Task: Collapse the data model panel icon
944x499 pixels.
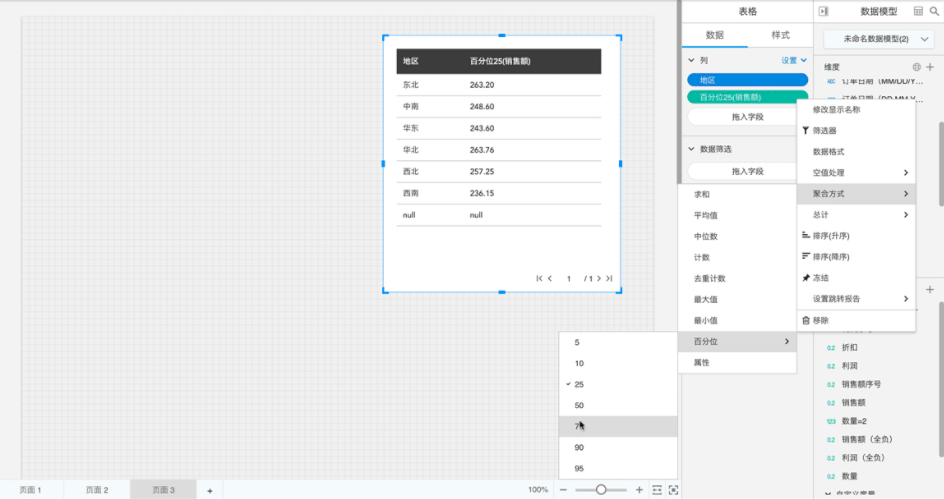Action: click(x=823, y=11)
